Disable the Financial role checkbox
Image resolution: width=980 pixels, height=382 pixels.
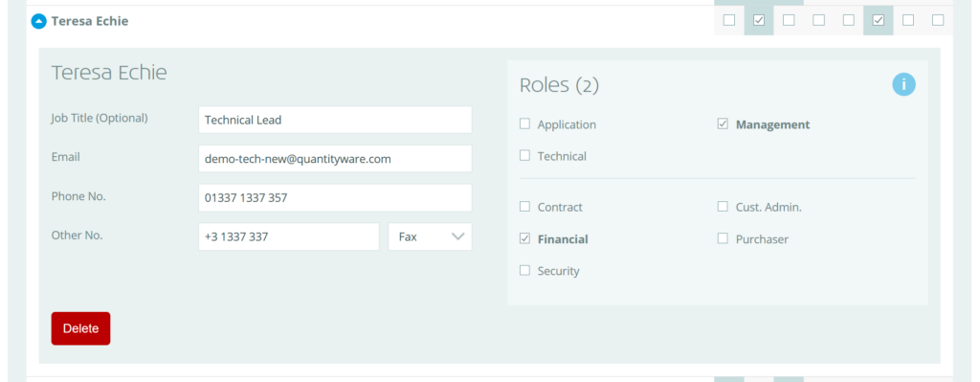tap(525, 238)
